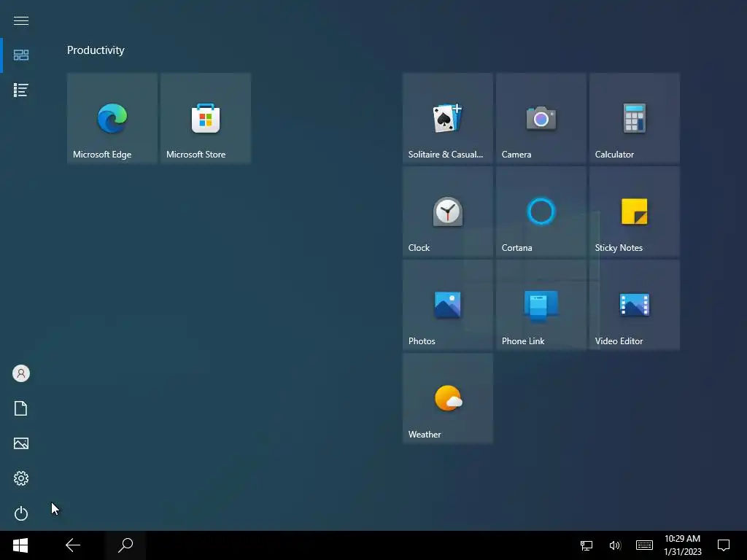The height and width of the screenshot is (560, 747).
Task: Switch to All apps list view
Action: click(x=21, y=90)
